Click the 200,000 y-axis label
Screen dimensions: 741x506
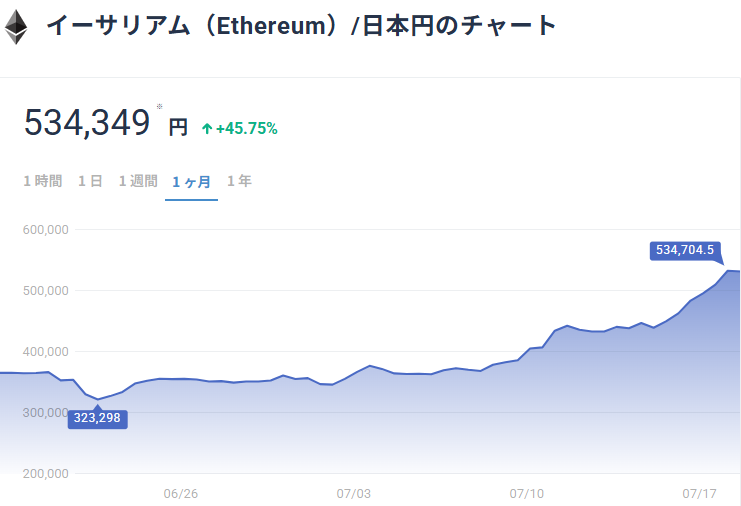click(x=44, y=474)
